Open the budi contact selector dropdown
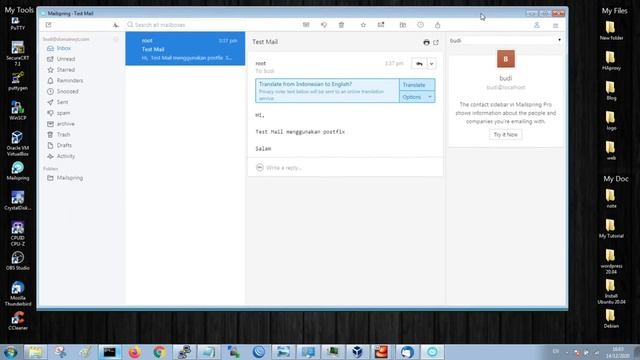Image resolution: width=640 pixels, height=360 pixels. point(505,40)
